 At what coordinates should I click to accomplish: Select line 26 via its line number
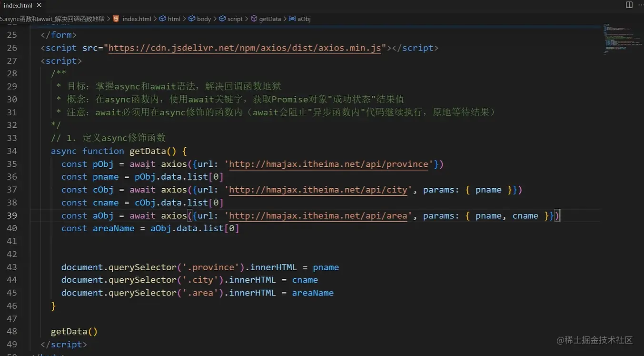[x=12, y=48]
